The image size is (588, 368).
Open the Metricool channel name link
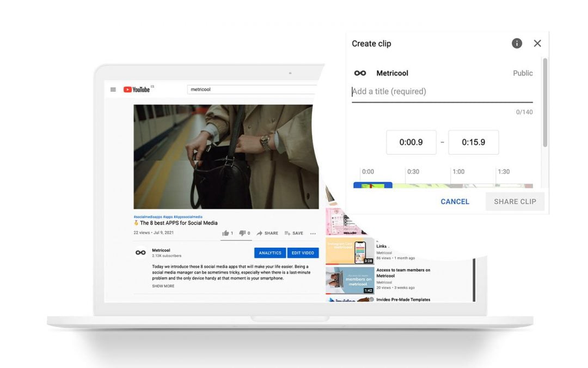coord(161,250)
